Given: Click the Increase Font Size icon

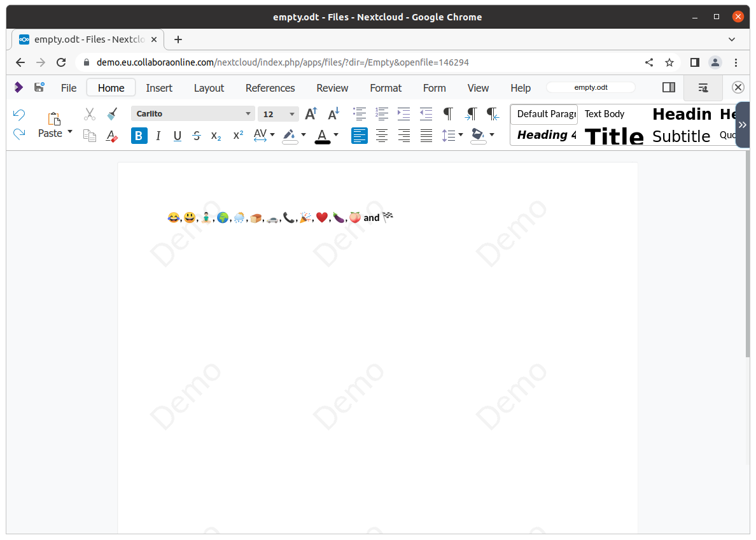Looking at the screenshot, I should click(x=311, y=113).
